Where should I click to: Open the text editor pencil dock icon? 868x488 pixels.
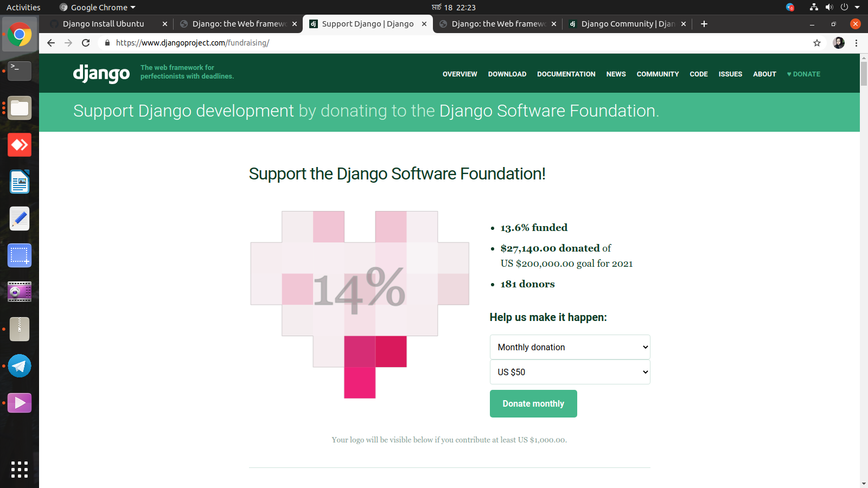20,219
